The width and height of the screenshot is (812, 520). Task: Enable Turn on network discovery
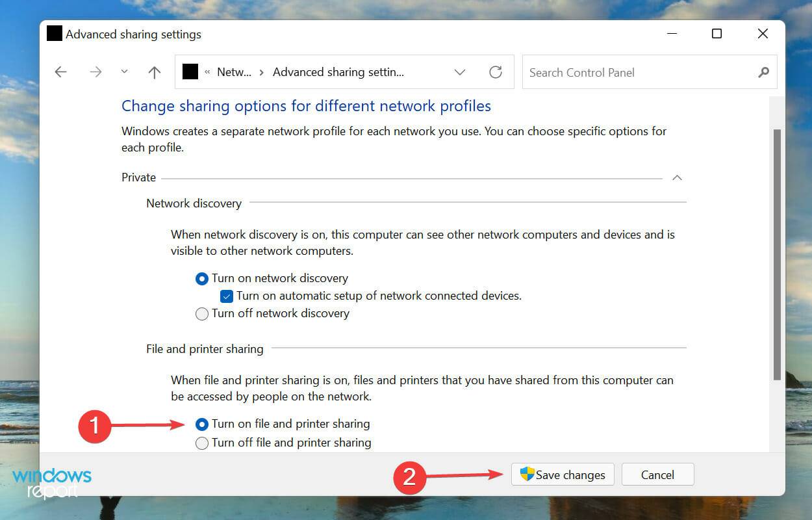tap(202, 278)
